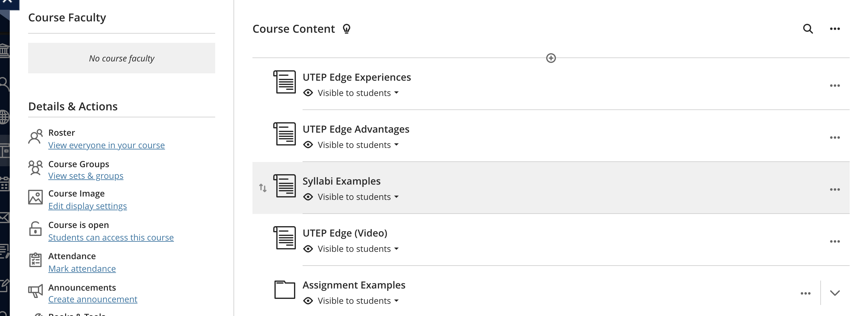Toggle visibility for Syllabi Examples
This screenshot has height=316, width=868.
[351, 197]
